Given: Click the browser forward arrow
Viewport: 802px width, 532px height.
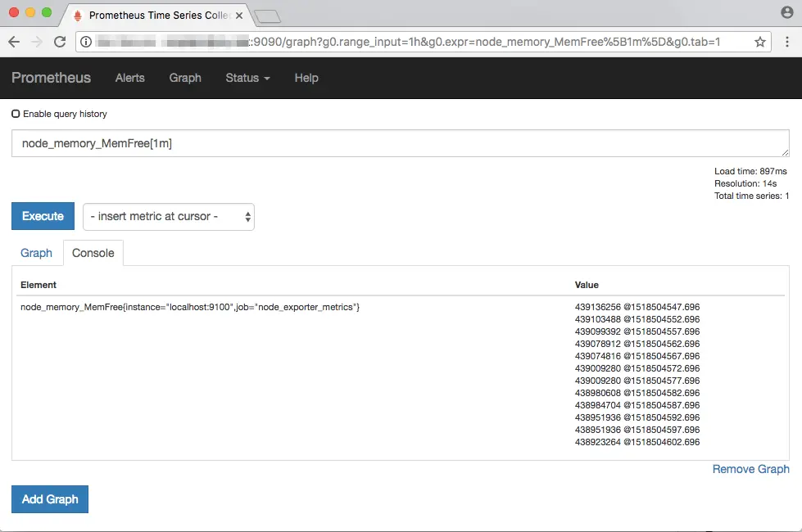Looking at the screenshot, I should (37, 42).
